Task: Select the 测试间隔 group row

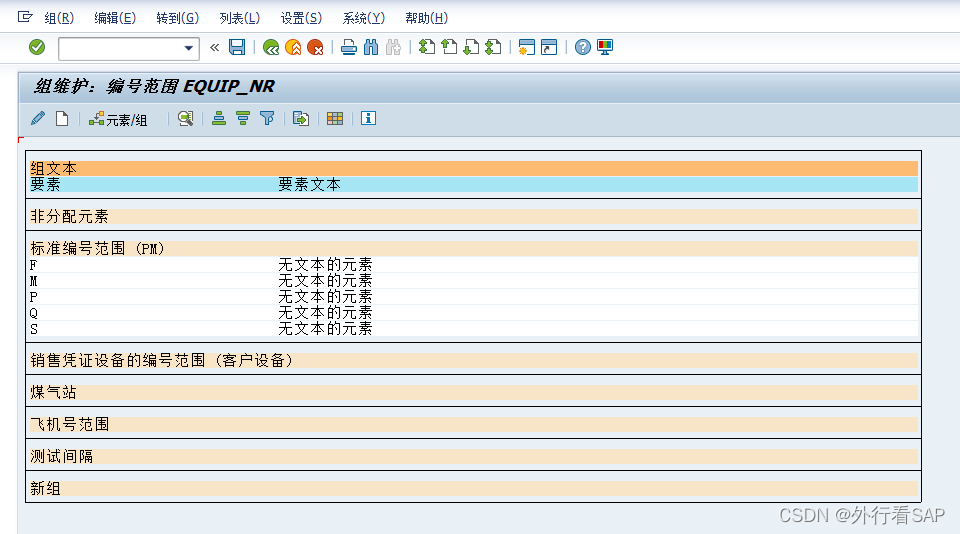Action: (473, 456)
